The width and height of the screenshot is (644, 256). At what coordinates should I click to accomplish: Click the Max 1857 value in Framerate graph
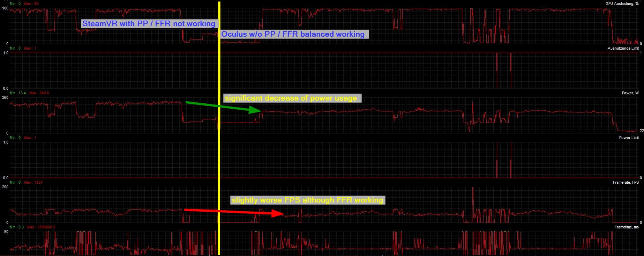pyautogui.click(x=33, y=182)
